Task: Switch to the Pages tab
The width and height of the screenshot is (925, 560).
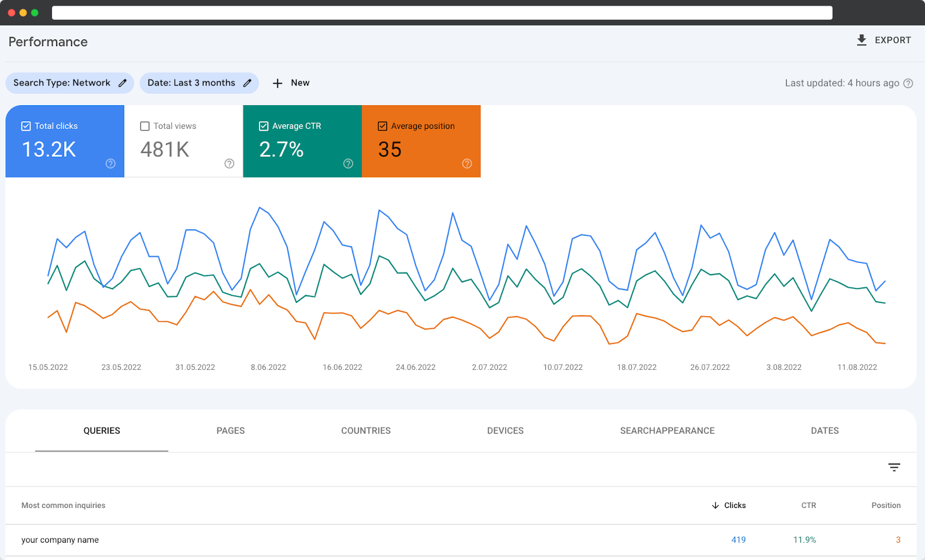Action: click(x=231, y=431)
